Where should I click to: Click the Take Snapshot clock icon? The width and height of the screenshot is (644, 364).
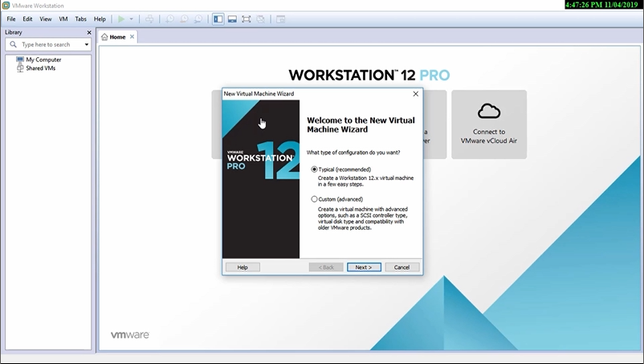pos(169,19)
